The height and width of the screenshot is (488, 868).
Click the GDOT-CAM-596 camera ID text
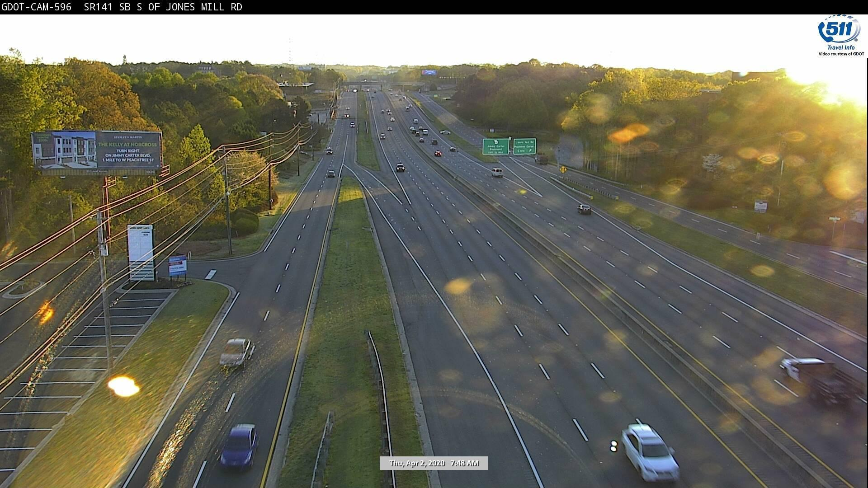click(x=36, y=7)
